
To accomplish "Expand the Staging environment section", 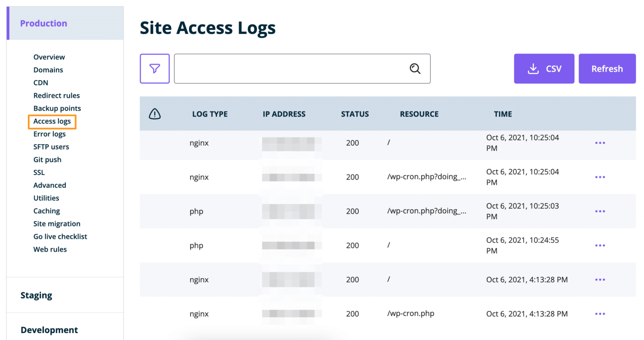I will [x=36, y=295].
